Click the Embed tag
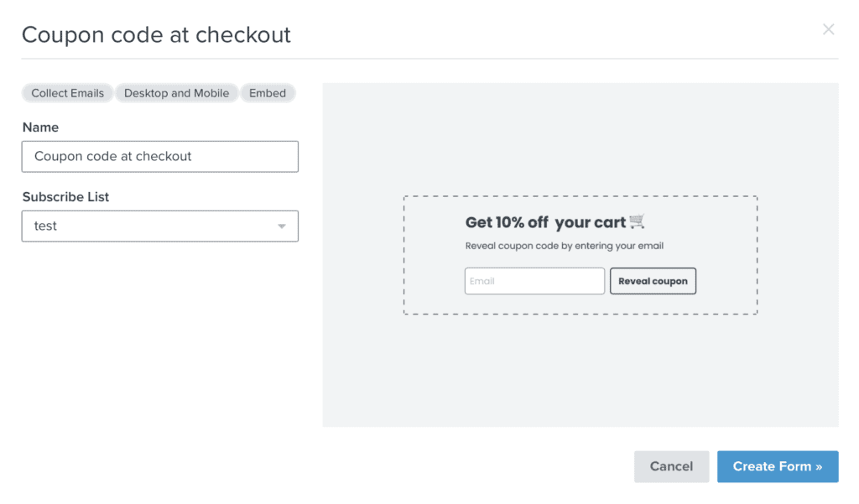Screen dimensions: 859x504 [x=268, y=93]
